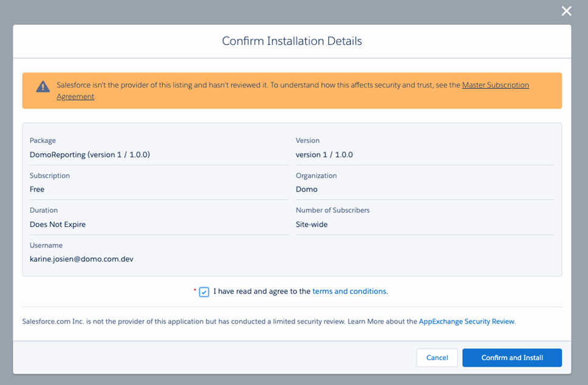
Task: Click the Organization value Domo
Action: pos(306,189)
